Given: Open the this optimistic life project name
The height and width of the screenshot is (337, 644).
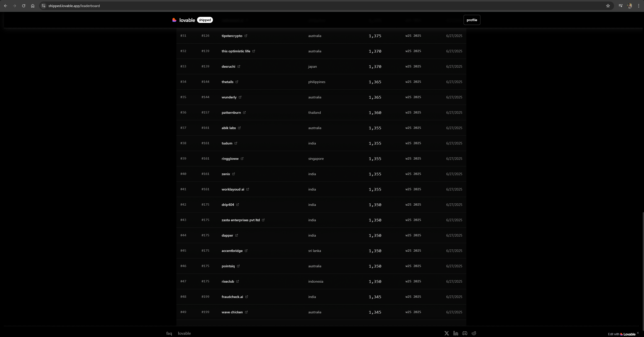Looking at the screenshot, I should [x=236, y=51].
